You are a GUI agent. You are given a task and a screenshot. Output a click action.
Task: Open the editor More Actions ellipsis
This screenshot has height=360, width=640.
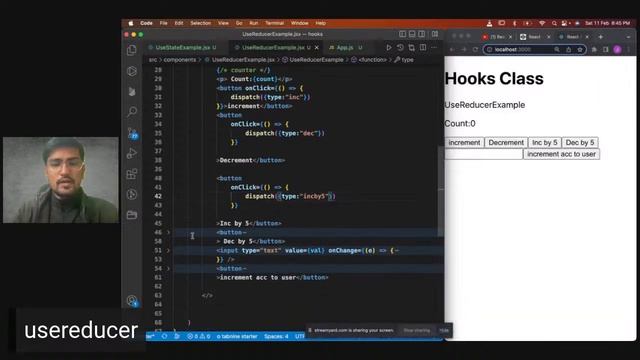point(434,48)
